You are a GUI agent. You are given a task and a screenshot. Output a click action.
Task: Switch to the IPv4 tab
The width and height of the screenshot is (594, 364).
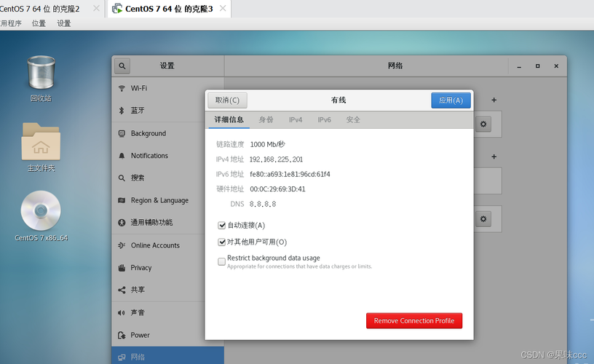[x=296, y=119]
